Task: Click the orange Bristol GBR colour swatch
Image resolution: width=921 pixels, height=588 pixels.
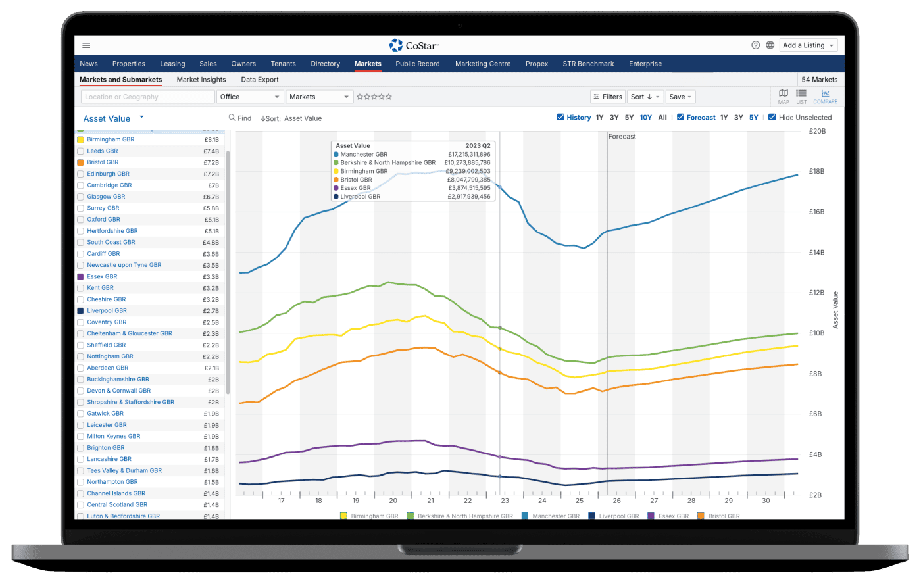Action: click(x=80, y=162)
